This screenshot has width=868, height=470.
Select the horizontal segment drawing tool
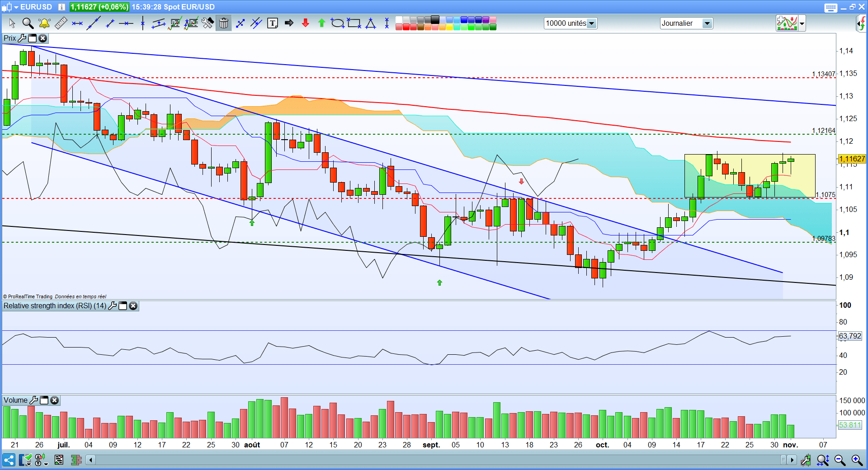(77, 23)
